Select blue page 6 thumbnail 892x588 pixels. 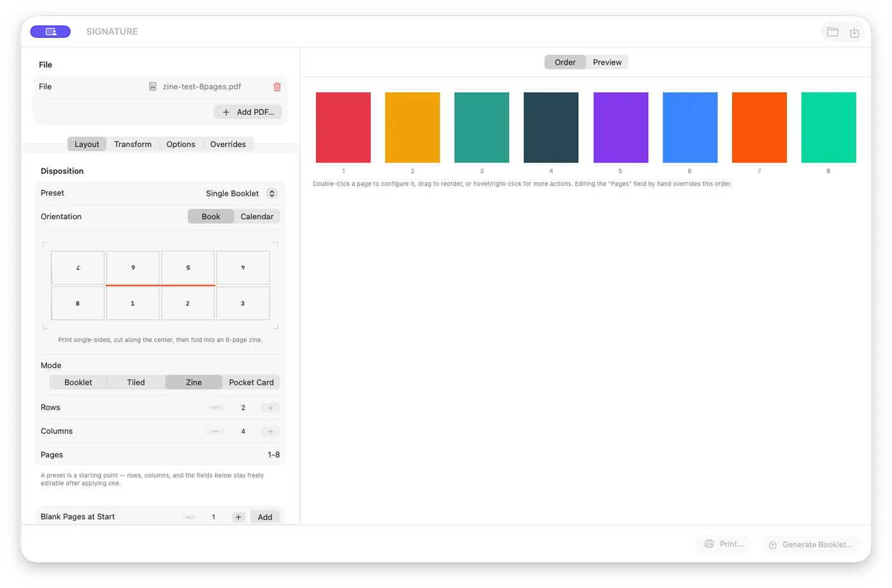click(x=690, y=127)
